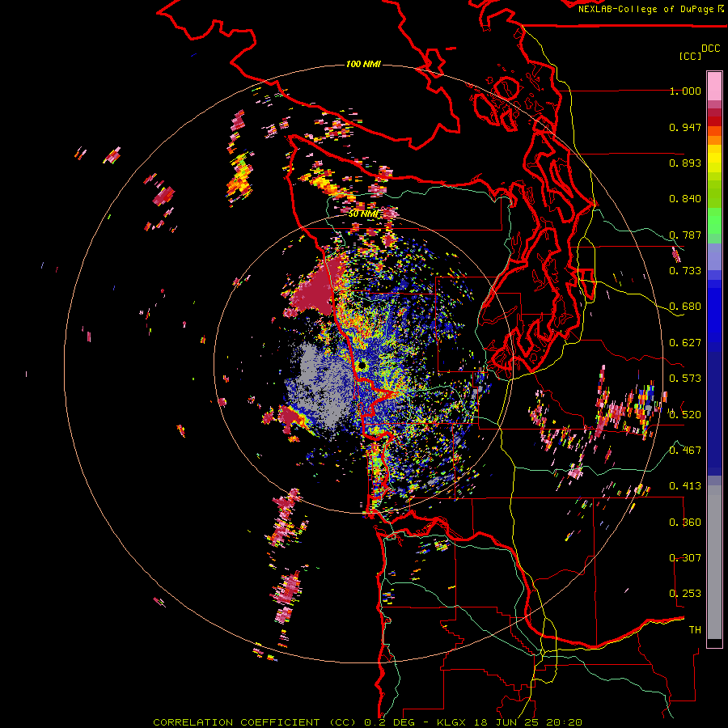
Task: Pick the light pink swatch atop the color bar
Action: click(x=714, y=86)
